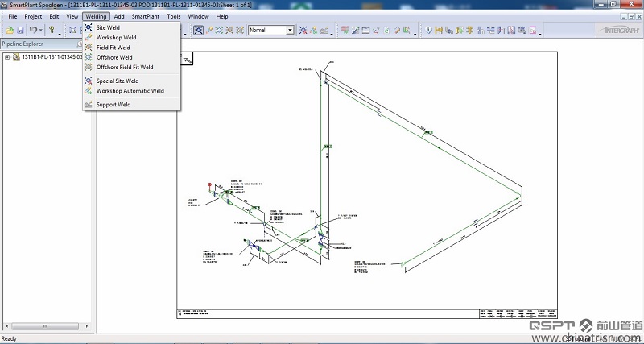644x344 pixels.
Task: Click the Help question mark toolbar icon
Action: click(51, 31)
